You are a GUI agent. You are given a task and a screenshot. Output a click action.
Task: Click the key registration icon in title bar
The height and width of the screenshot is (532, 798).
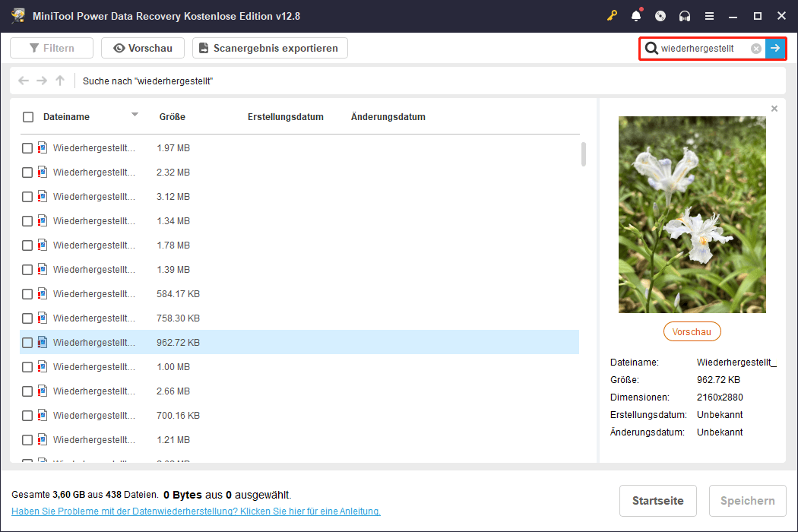[612, 15]
